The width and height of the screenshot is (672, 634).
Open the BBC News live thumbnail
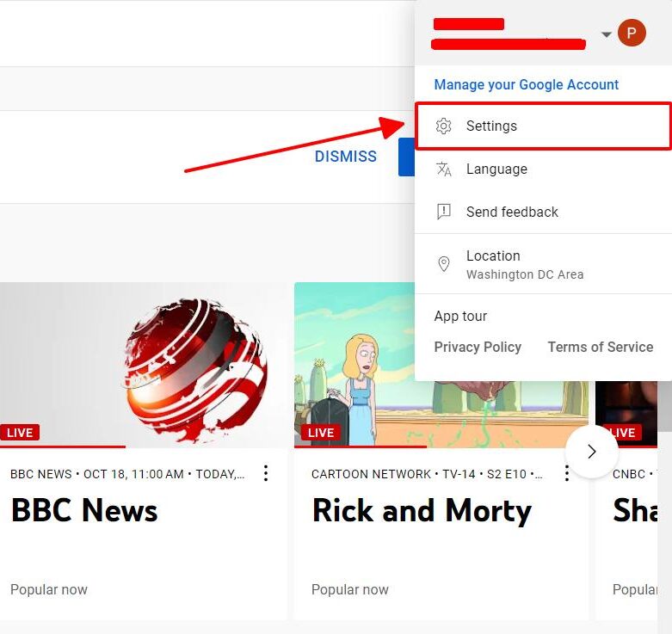[x=144, y=364]
